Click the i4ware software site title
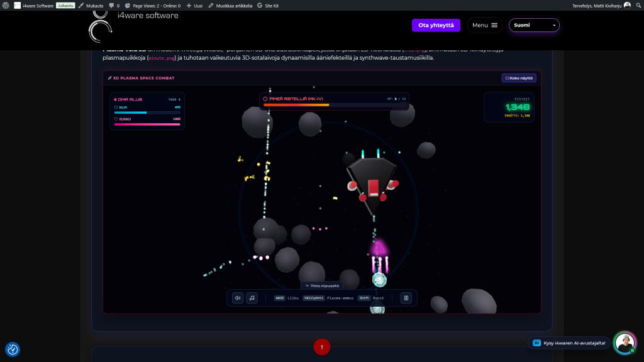 148,16
